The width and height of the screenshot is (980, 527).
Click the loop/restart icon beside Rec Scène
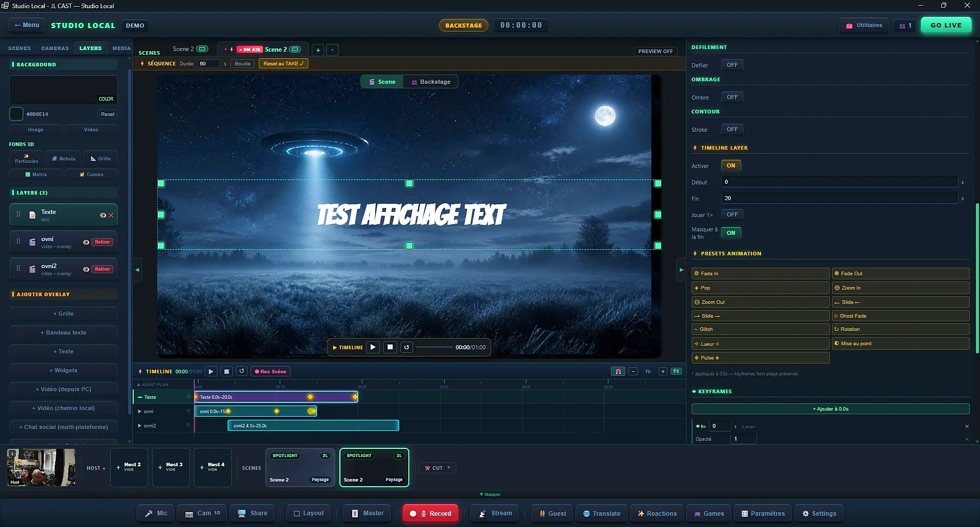point(242,371)
